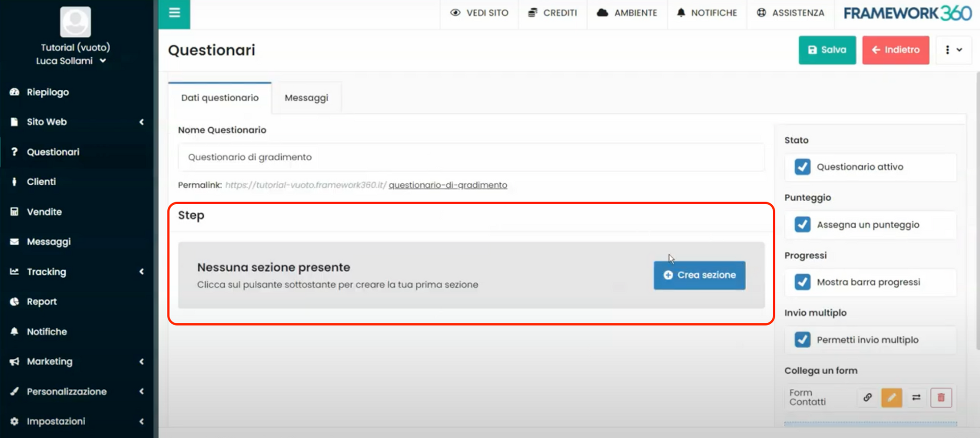980x438 pixels.
Task: Click the green Salva button
Action: pyautogui.click(x=827, y=50)
